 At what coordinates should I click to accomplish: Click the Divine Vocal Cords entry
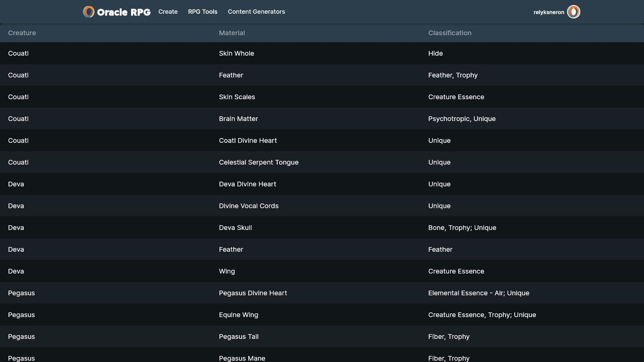[x=249, y=206]
